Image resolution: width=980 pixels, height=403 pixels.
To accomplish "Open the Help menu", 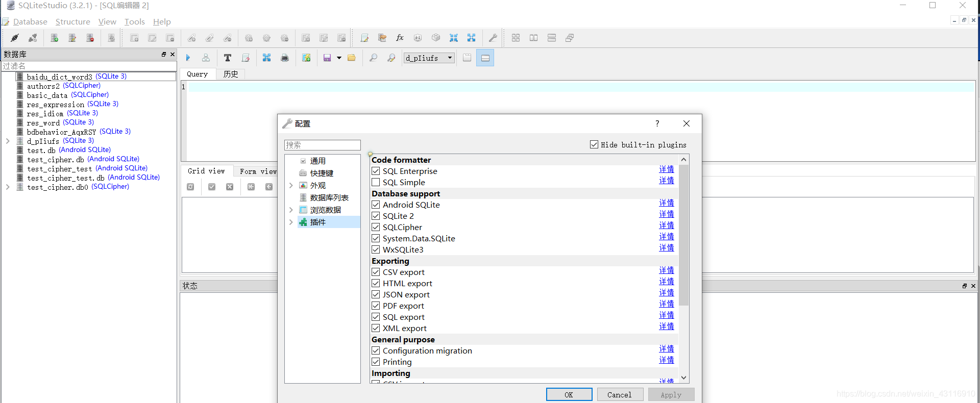I will (162, 21).
